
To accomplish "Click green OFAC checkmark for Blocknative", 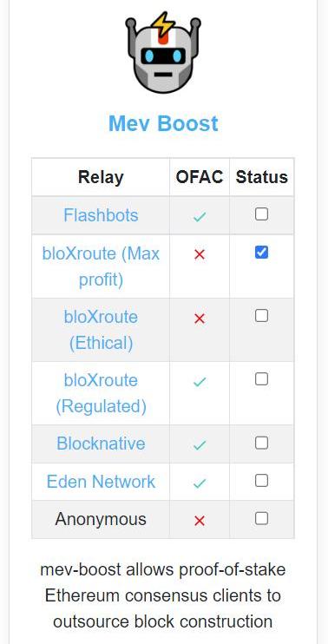I will pos(200,444).
